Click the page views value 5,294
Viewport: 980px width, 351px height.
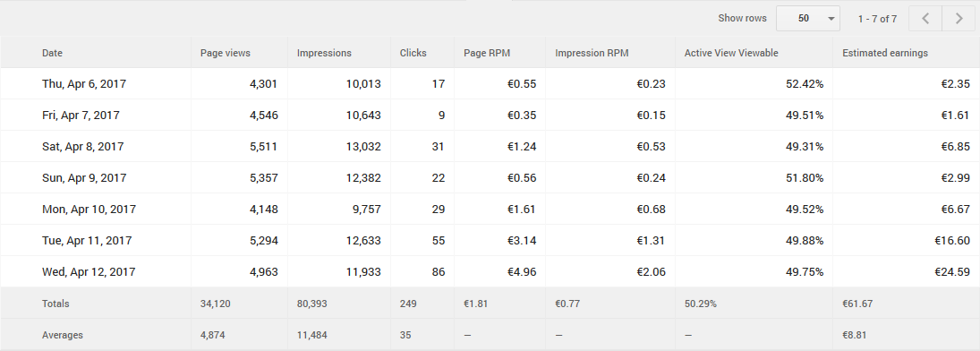264,240
